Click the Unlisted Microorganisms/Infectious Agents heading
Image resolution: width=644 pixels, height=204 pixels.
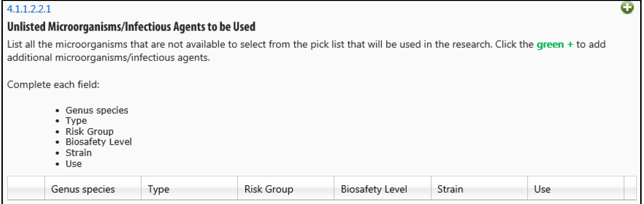tap(131, 27)
